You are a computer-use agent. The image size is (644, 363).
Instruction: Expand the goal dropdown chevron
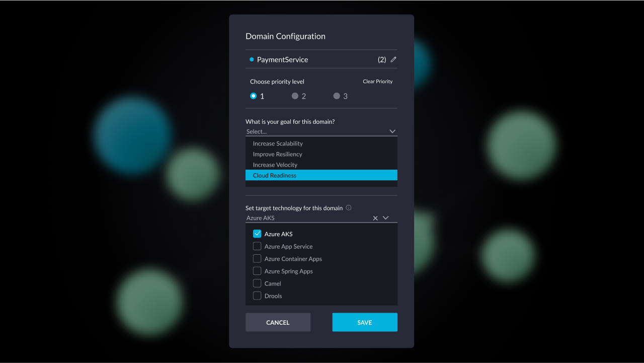click(392, 131)
